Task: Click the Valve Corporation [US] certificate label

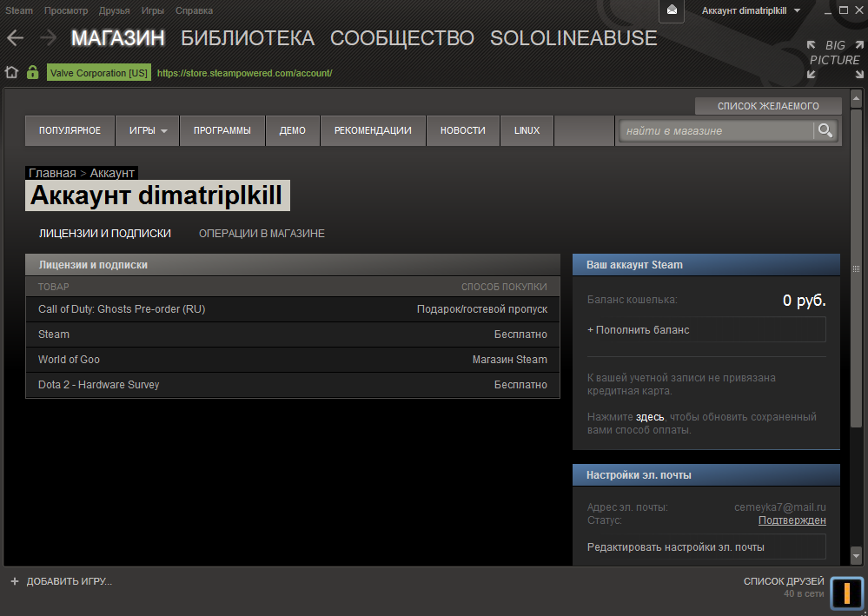Action: coord(98,73)
